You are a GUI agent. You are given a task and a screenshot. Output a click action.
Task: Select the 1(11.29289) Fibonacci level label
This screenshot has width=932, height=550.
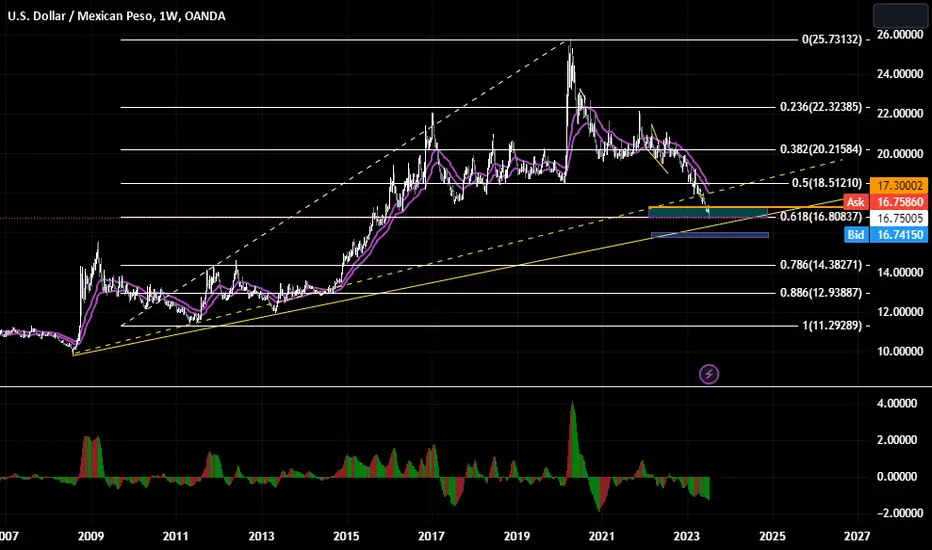coord(832,325)
